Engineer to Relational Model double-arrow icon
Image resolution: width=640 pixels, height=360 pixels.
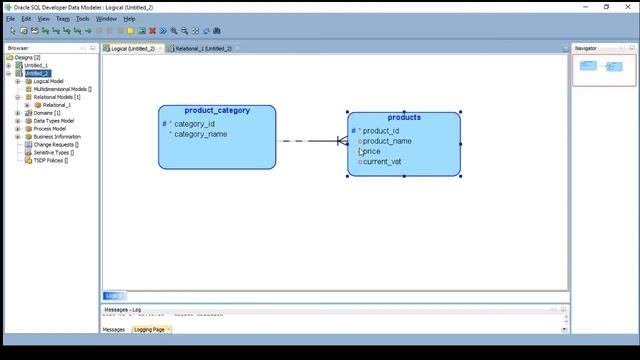tap(163, 31)
